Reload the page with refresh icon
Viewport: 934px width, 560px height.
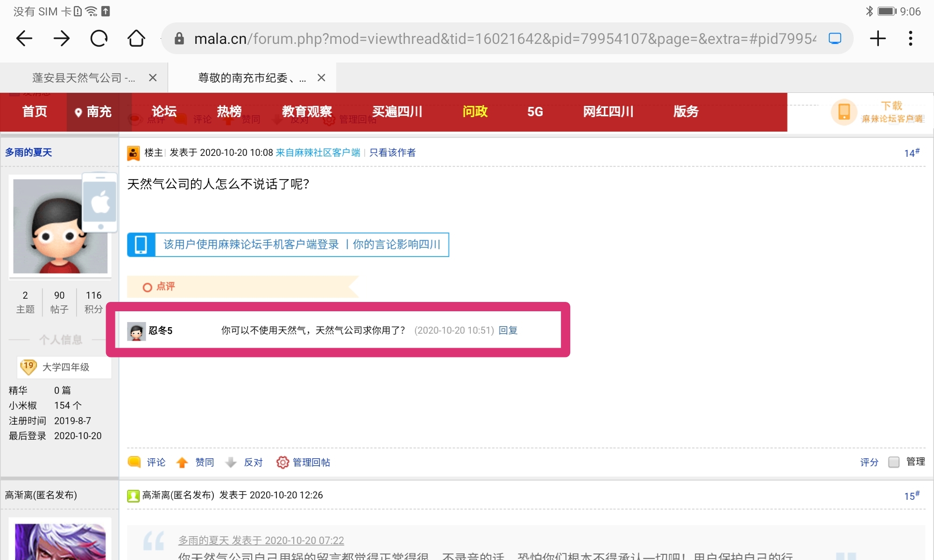coord(99,38)
